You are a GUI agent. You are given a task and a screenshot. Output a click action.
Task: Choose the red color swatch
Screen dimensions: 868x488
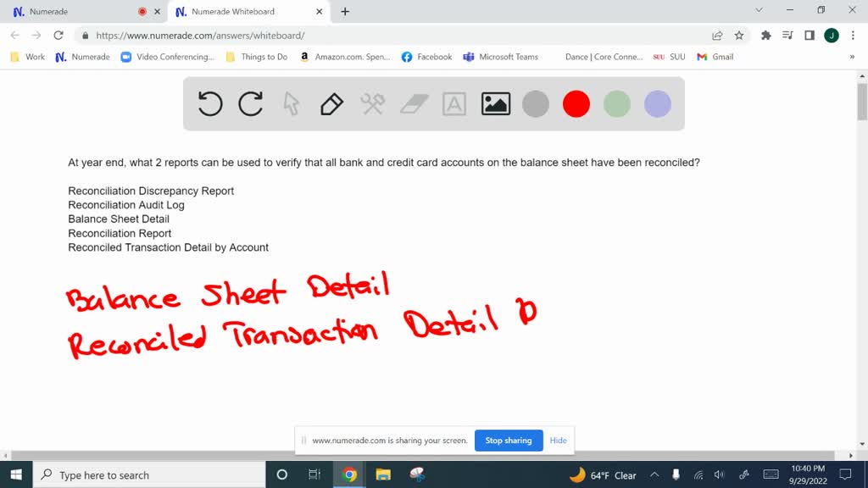click(576, 103)
